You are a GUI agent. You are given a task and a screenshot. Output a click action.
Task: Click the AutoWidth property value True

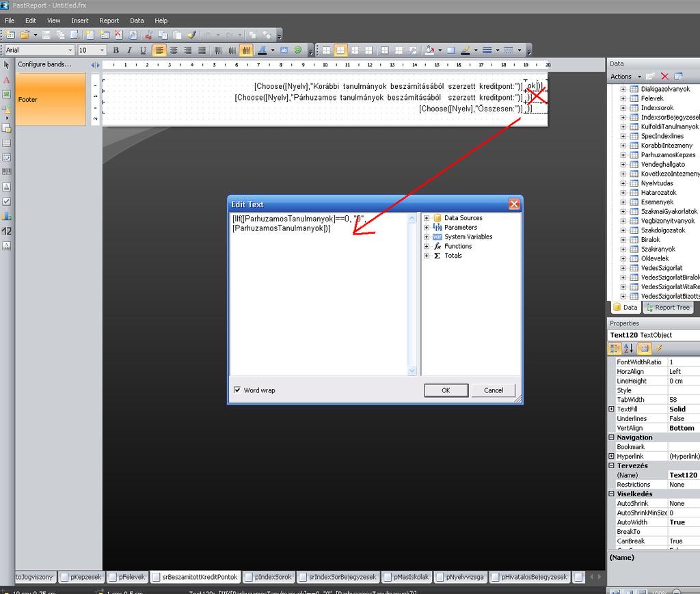pyautogui.click(x=684, y=522)
